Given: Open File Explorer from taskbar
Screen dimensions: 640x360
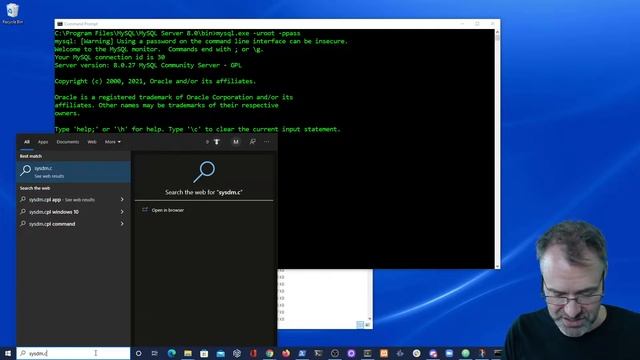Looking at the screenshot, I should pos(188,353).
